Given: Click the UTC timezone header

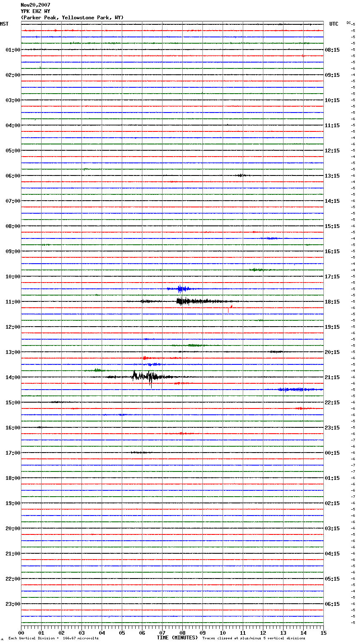Looking at the screenshot, I should click(334, 24).
